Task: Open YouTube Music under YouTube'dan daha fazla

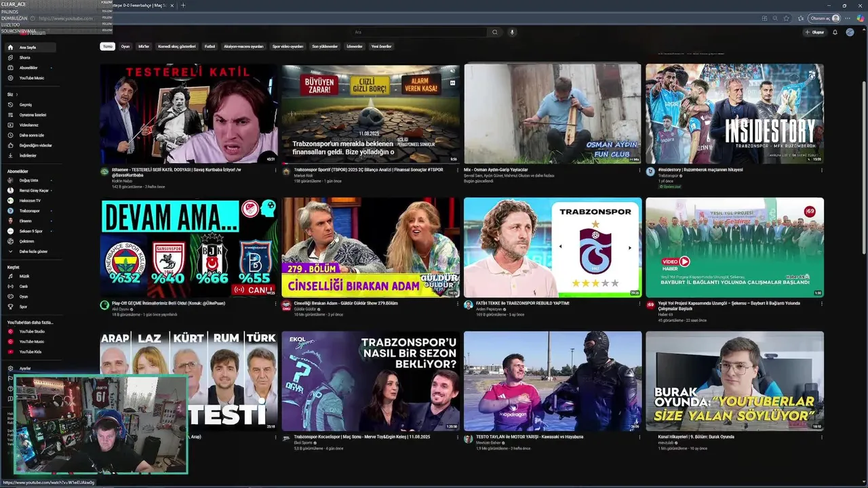Action: [29, 342]
